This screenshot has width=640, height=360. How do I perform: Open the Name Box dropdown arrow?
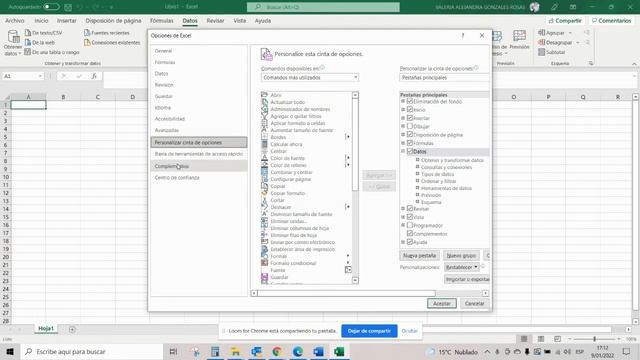(x=40, y=76)
